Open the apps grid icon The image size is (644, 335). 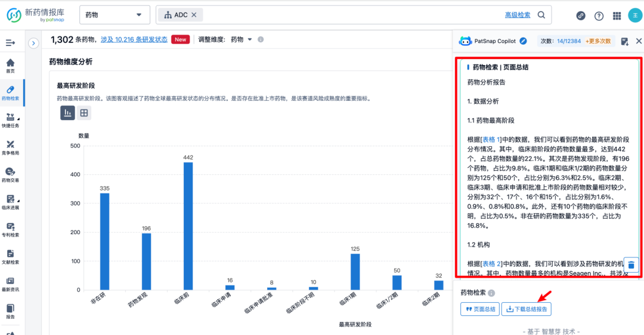click(617, 16)
